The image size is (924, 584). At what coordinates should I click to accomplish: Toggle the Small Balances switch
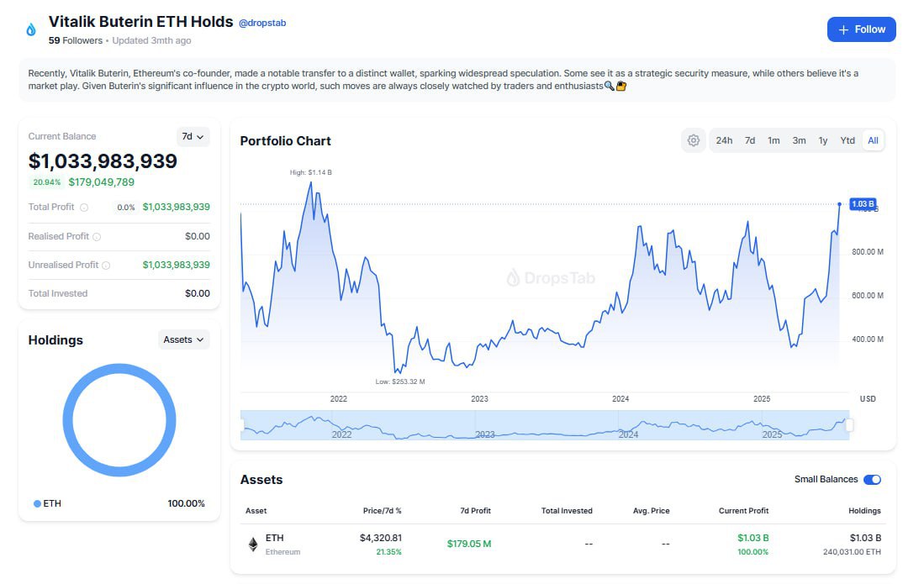pos(872,479)
